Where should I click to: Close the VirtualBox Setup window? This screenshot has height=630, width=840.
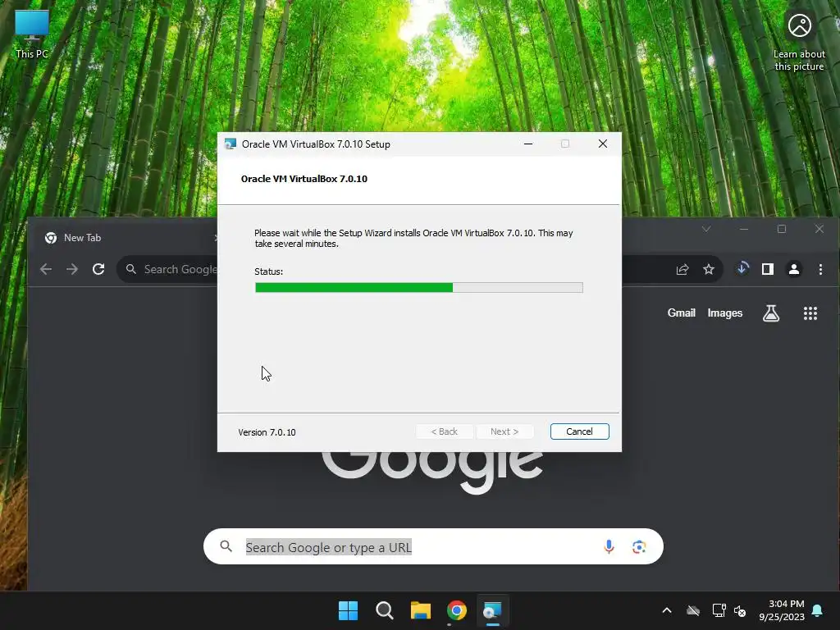[x=603, y=144]
